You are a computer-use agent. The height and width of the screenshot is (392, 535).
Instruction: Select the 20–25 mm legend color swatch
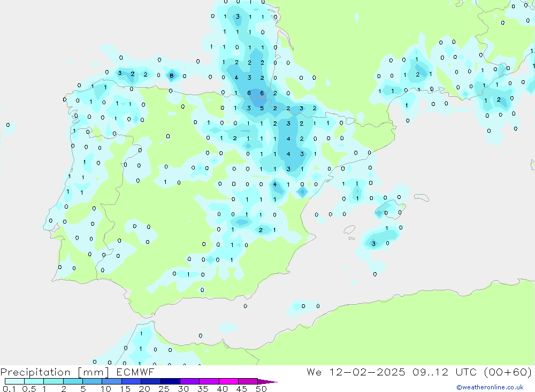pos(150,381)
